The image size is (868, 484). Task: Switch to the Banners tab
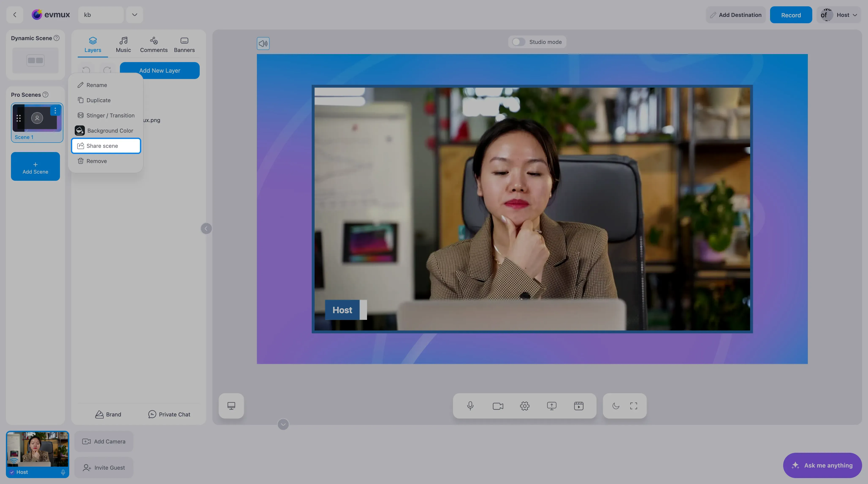coord(184,45)
